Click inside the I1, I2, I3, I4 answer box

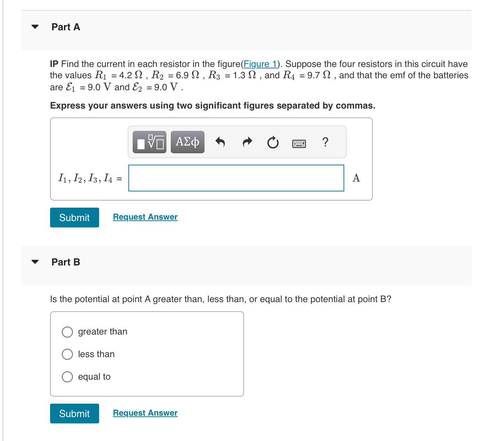236,178
